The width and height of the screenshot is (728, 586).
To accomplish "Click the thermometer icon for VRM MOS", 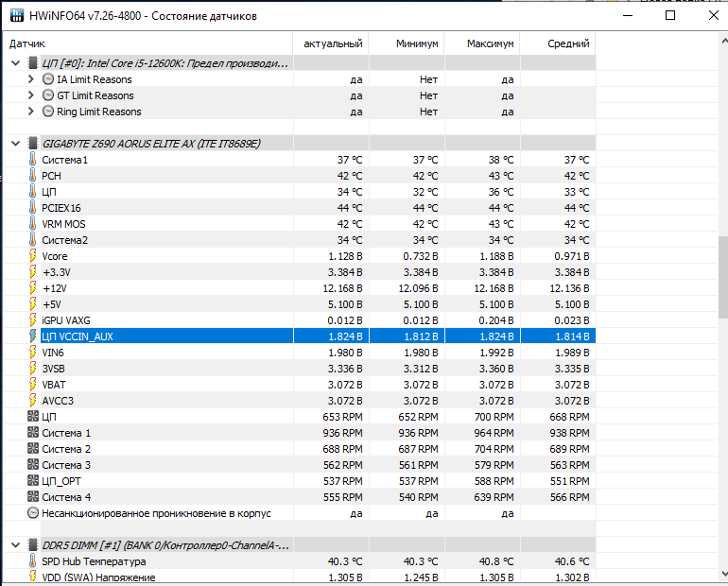I will [x=32, y=224].
